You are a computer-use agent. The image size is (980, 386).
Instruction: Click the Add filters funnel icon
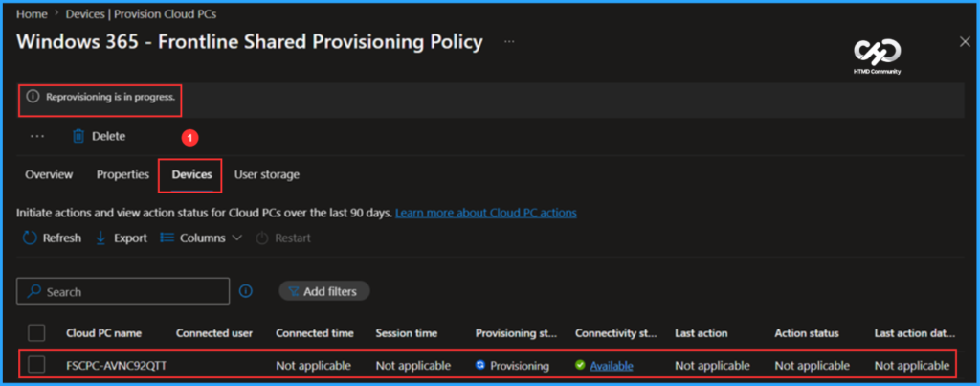tap(293, 291)
